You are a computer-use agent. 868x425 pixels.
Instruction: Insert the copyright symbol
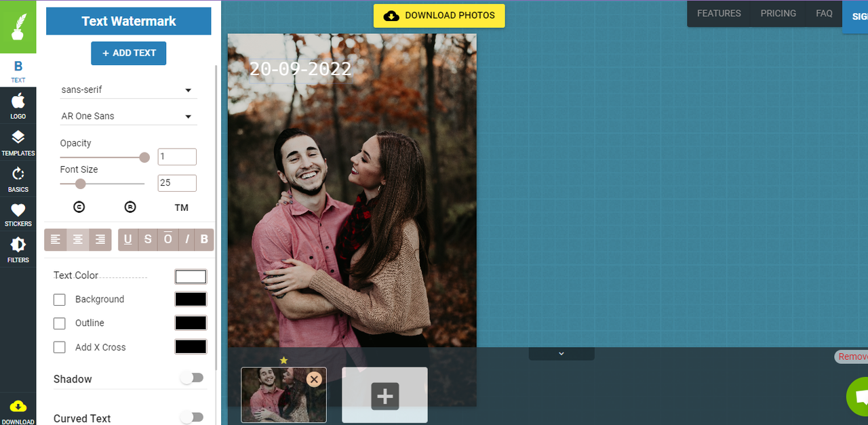pos(79,207)
